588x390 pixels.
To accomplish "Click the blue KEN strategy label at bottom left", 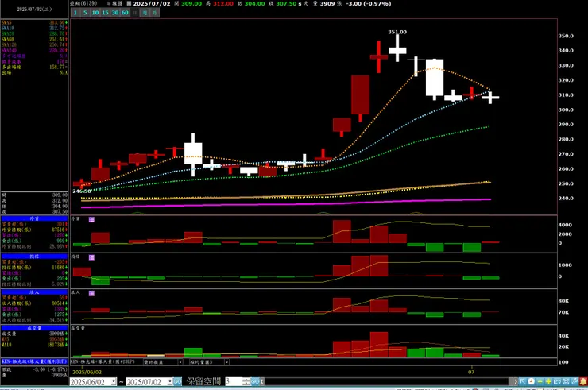I will (34, 361).
